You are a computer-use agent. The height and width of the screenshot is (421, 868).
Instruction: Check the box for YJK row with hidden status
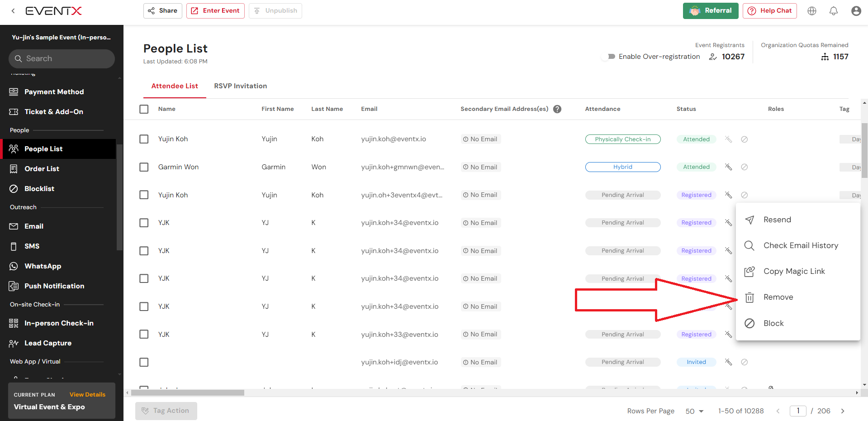144,306
